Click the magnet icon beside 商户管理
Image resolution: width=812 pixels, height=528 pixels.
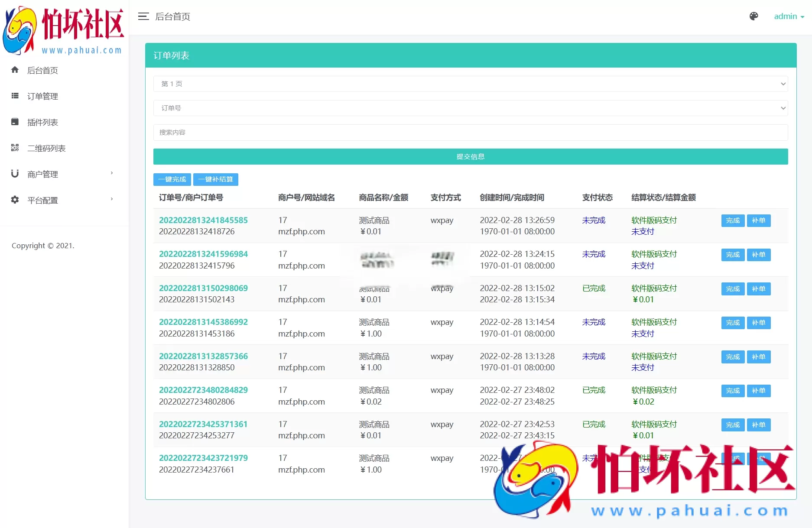(15, 174)
